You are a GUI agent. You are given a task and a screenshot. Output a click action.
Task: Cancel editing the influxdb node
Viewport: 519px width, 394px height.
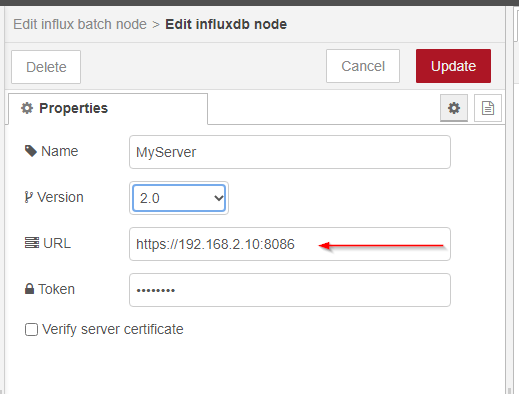[x=363, y=66]
